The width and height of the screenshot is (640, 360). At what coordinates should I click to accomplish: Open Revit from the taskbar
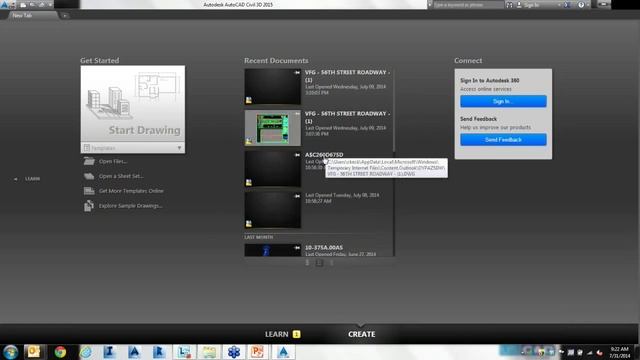(x=159, y=352)
